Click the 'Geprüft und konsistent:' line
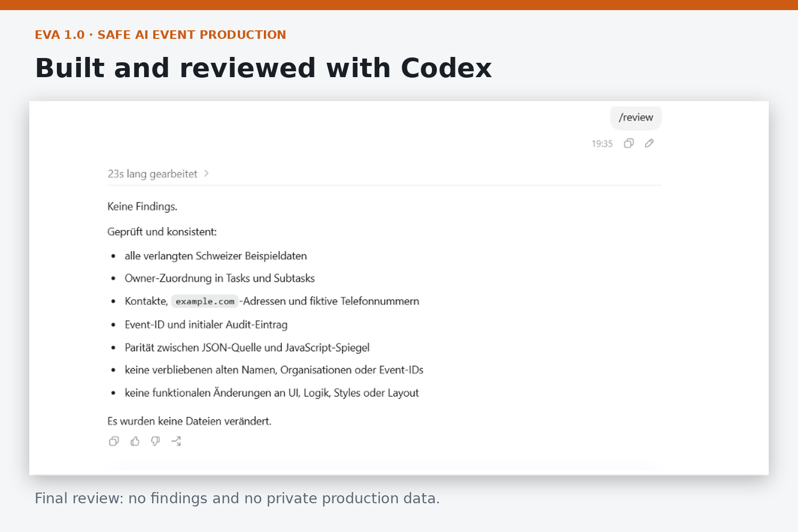 tap(162, 232)
